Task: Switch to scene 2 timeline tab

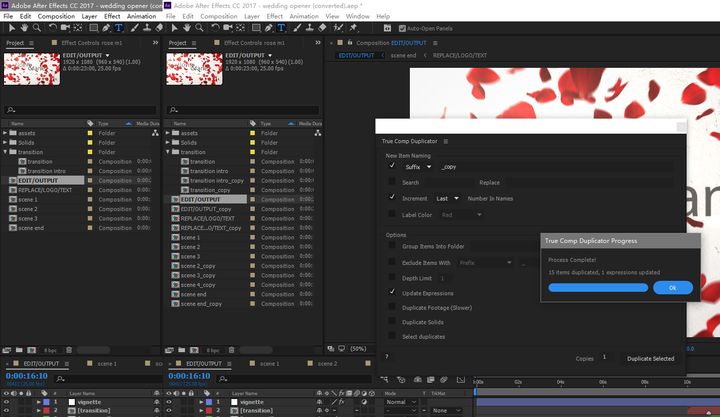Action: point(327,363)
